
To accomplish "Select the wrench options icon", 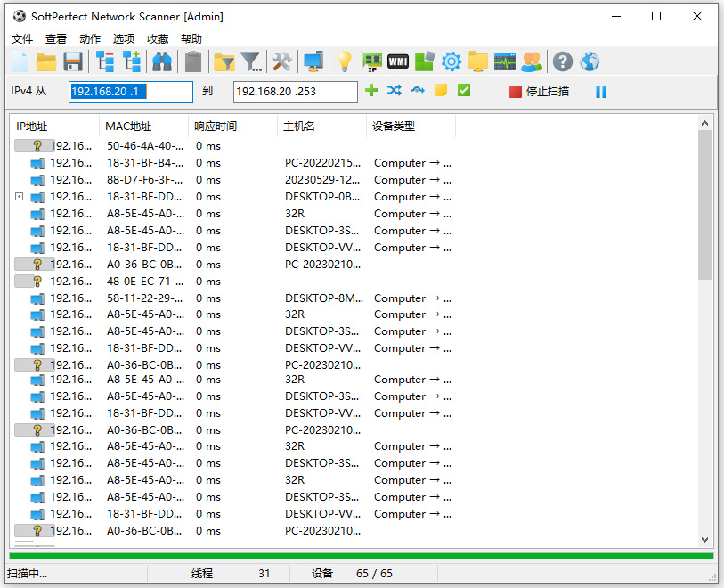I will pos(283,61).
